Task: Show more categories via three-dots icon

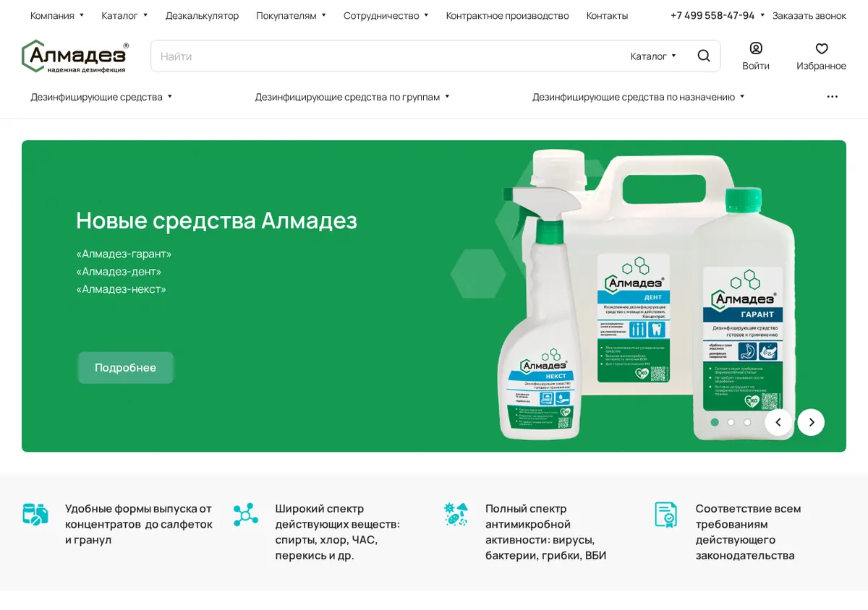Action: (x=833, y=97)
